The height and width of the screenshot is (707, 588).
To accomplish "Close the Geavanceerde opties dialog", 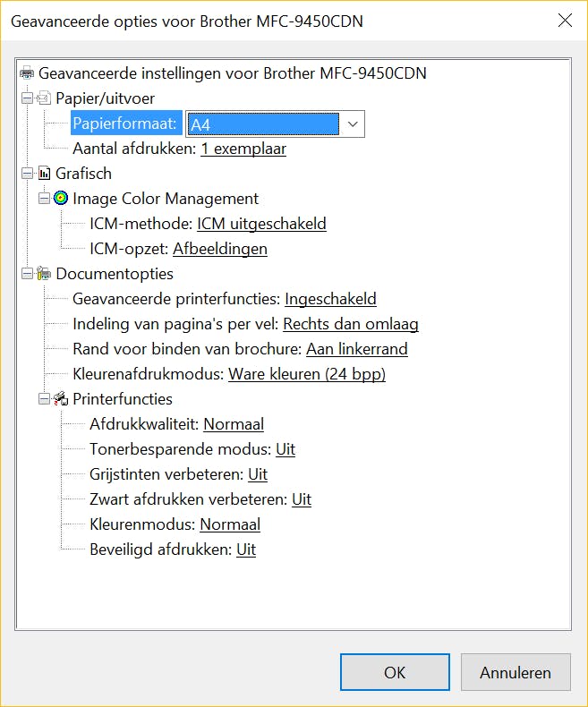I will point(565,21).
